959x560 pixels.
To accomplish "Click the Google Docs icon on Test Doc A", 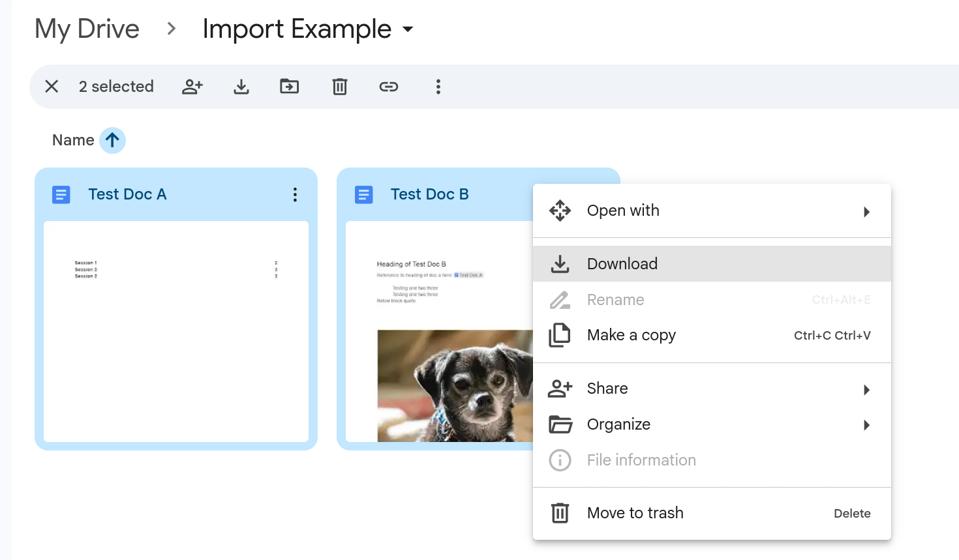I will pos(61,194).
